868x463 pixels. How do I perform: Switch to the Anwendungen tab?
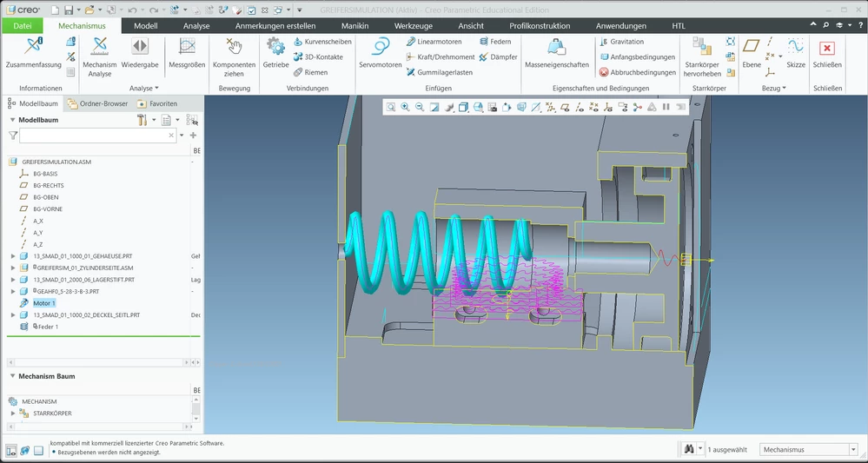pyautogui.click(x=621, y=25)
